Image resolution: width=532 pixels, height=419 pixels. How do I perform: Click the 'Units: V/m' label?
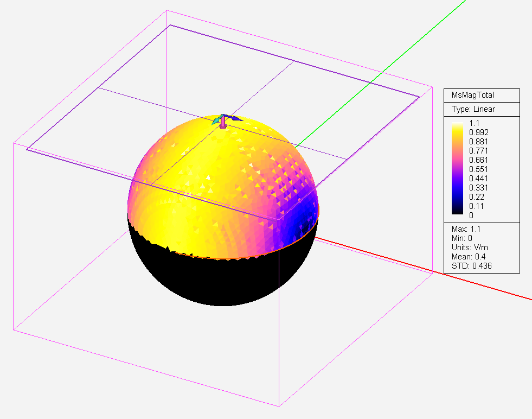(470, 247)
